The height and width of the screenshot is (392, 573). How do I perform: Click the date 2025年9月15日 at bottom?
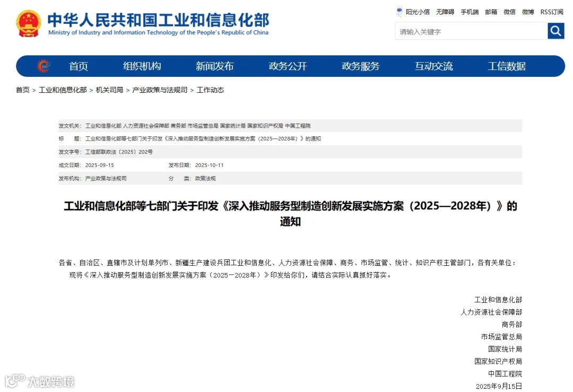point(499,386)
